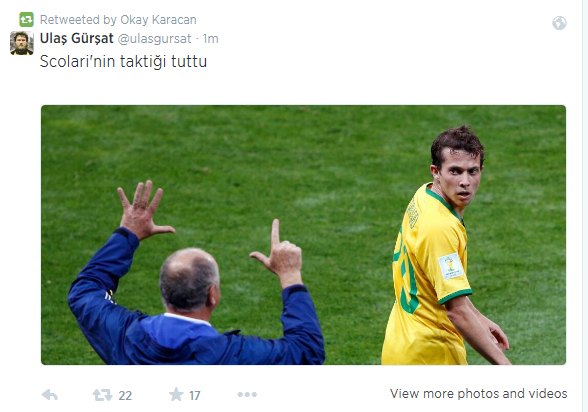Click the player in yellow jersey in photo

(x=446, y=246)
